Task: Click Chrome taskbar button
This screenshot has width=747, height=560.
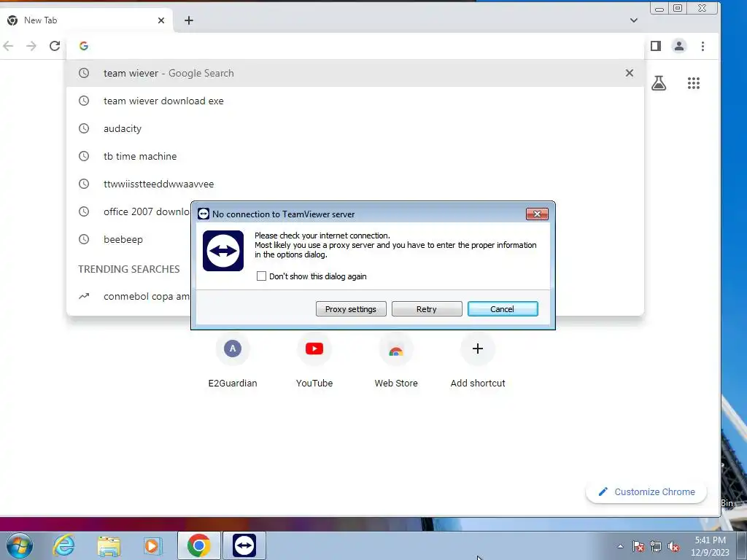Action: [x=199, y=545]
